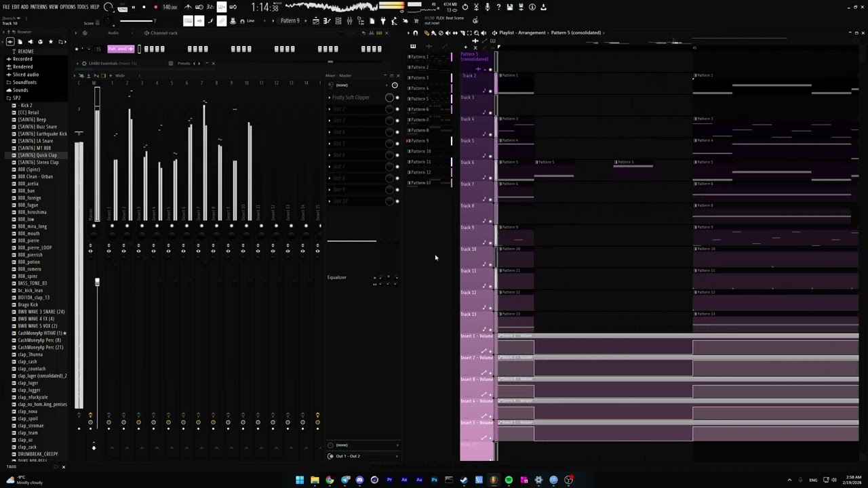The image size is (868, 488).
Task: Select the Playlist draw pencil tool
Action: pyautogui.click(x=427, y=33)
